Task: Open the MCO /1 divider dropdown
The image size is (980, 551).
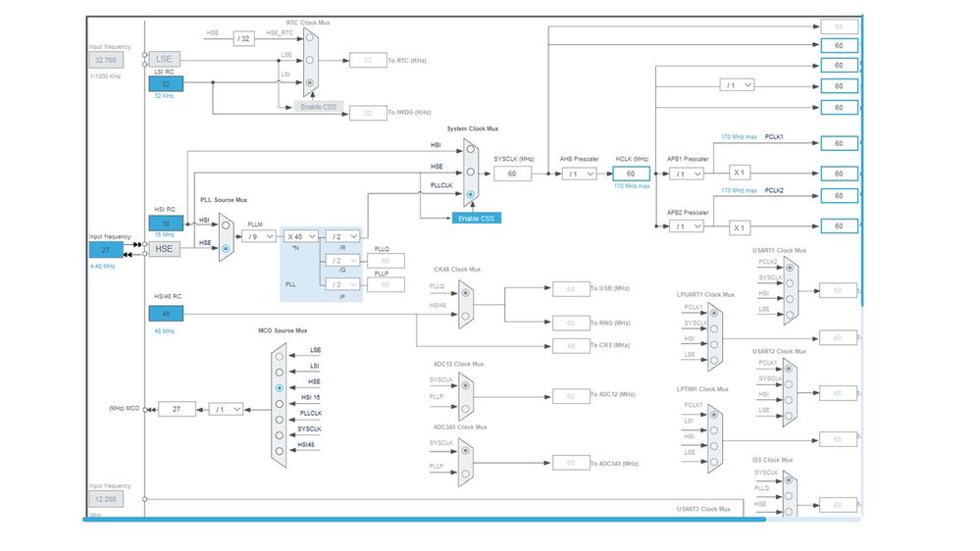Action: point(226,409)
